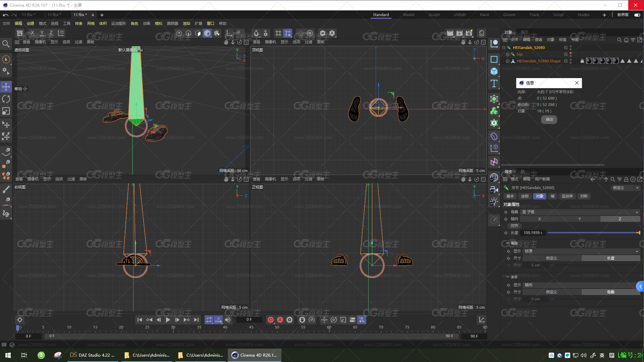Click the green gear effector icon

click(494, 123)
